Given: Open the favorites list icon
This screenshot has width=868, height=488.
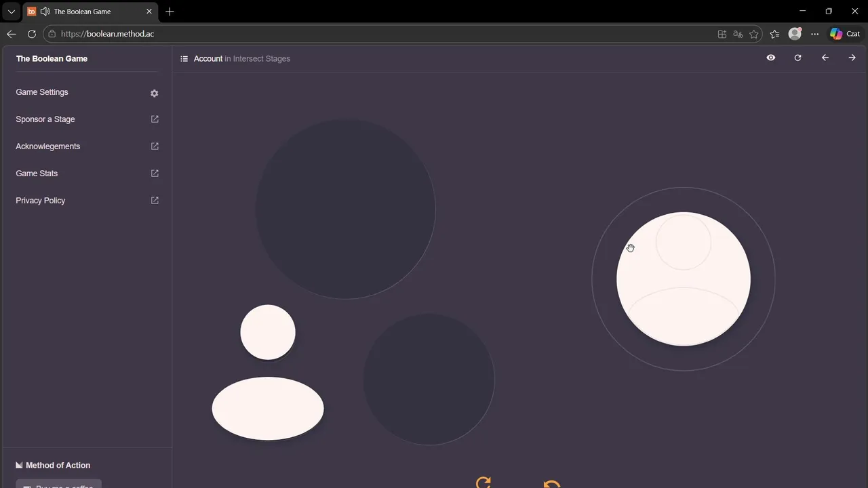Looking at the screenshot, I should (775, 34).
